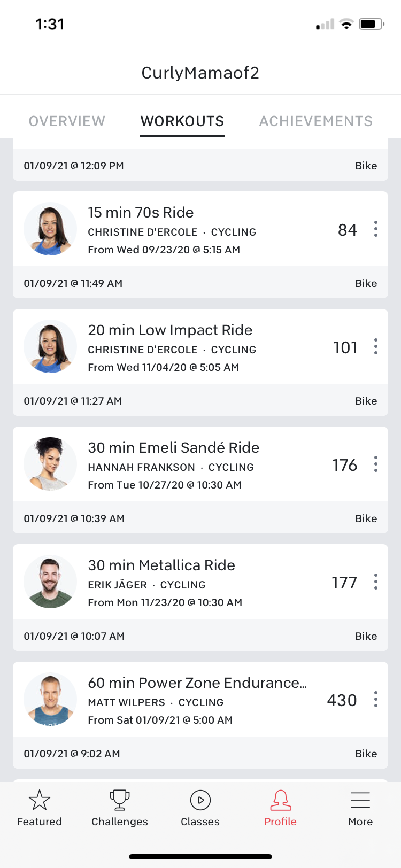Image resolution: width=401 pixels, height=868 pixels.
Task: Show three-dot menu for Power Zone Endurance ride
Action: point(376,699)
